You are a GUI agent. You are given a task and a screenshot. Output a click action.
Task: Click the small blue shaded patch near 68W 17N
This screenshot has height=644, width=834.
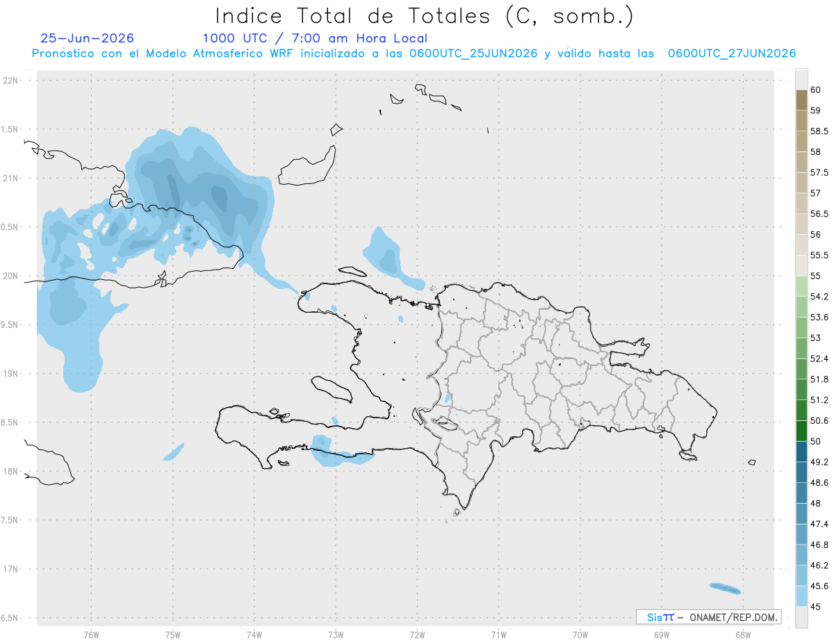[726, 588]
